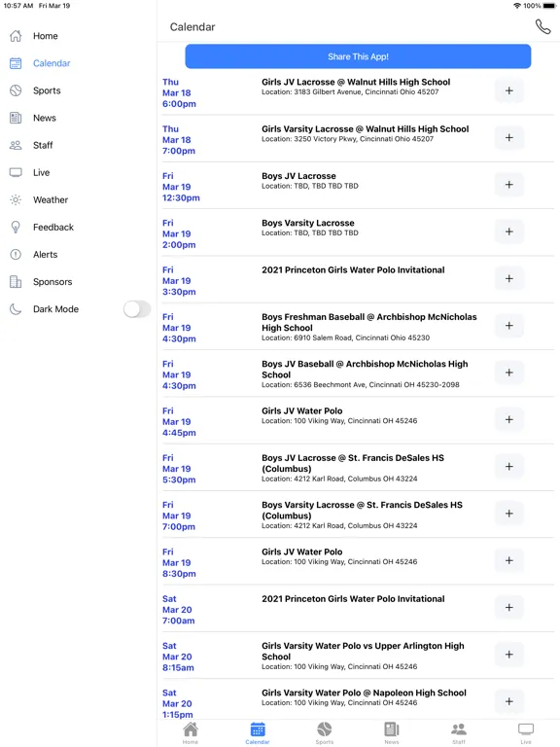Viewport: 560px width, 747px height.
Task: Select location 3183 Gilbert Avenue, Cincinnati
Action: tap(350, 92)
